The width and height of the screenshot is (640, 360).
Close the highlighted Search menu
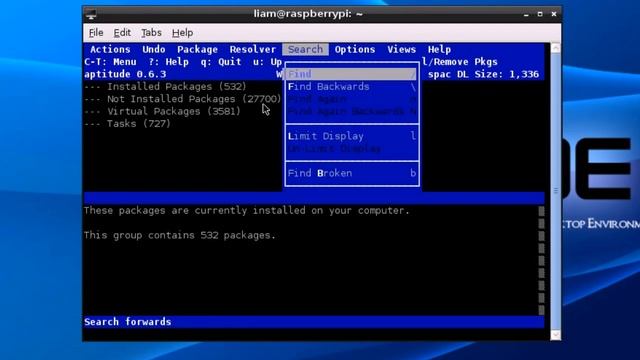point(305,49)
